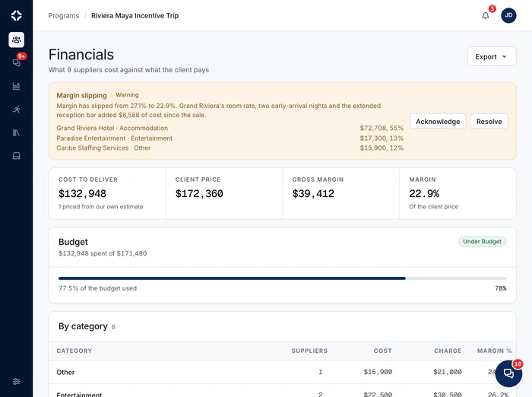
Task: Sort by the MARGIN % column header
Action: (x=494, y=351)
